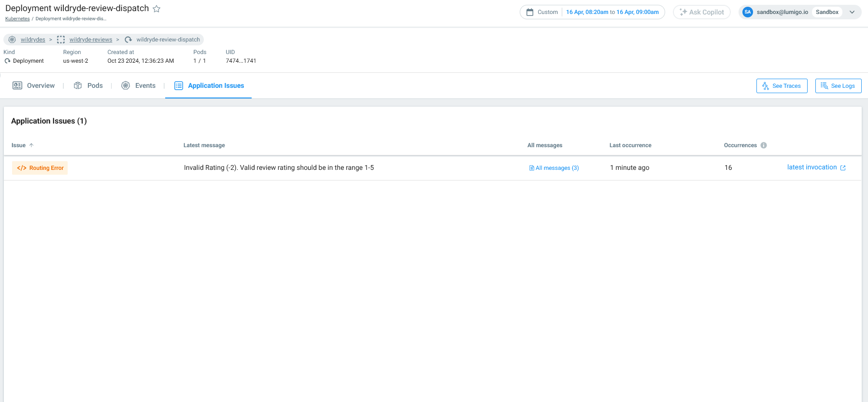
Task: Open the Routing Error issue tag
Action: [40, 168]
